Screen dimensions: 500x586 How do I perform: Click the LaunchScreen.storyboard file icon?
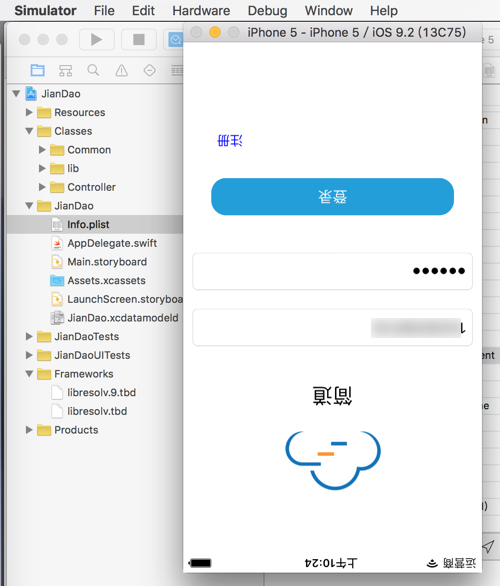[57, 299]
